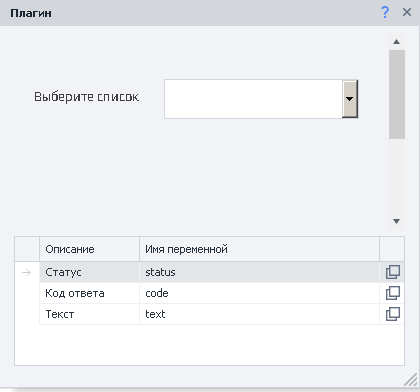Expand the Выберите список dropdown arrow

click(x=350, y=99)
